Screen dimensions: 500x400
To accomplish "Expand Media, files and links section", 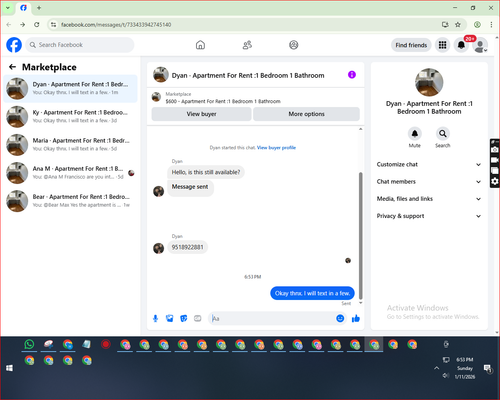I will (429, 199).
